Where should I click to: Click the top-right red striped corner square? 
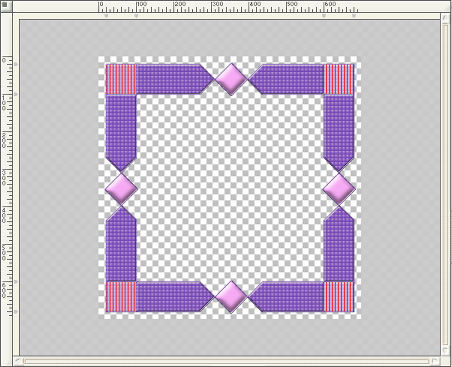click(x=340, y=79)
